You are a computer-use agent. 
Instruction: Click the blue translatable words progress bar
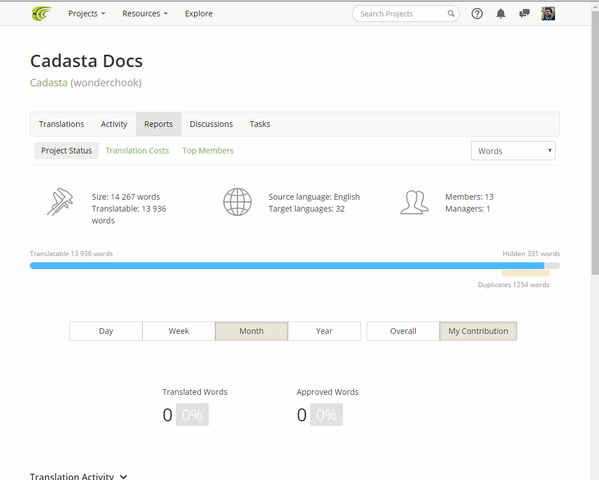[287, 266]
